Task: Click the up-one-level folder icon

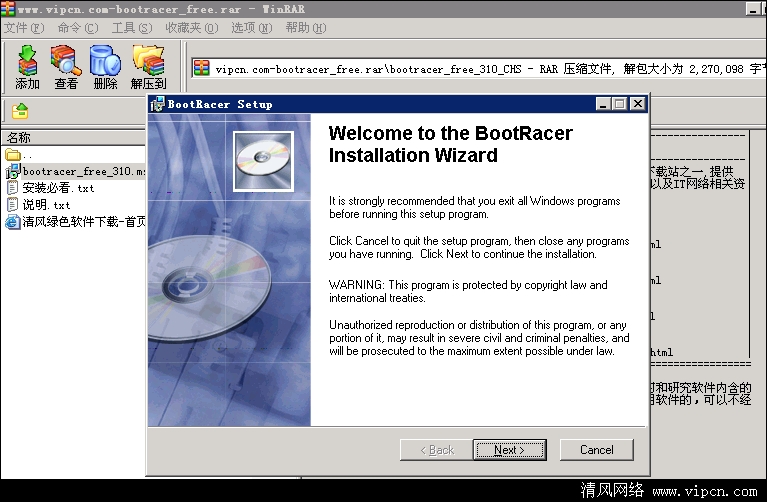Action: click(20, 111)
